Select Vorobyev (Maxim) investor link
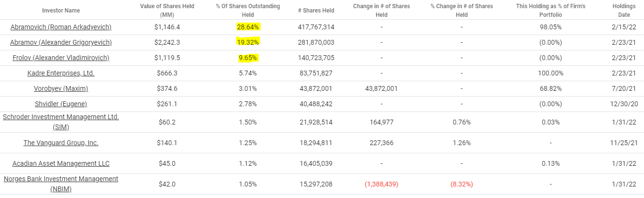 (x=61, y=88)
